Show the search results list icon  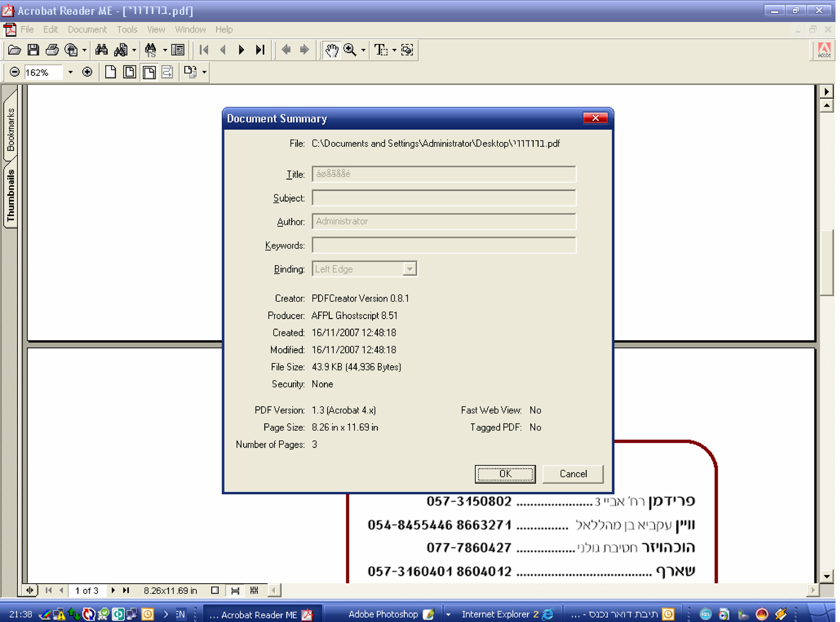point(178,50)
